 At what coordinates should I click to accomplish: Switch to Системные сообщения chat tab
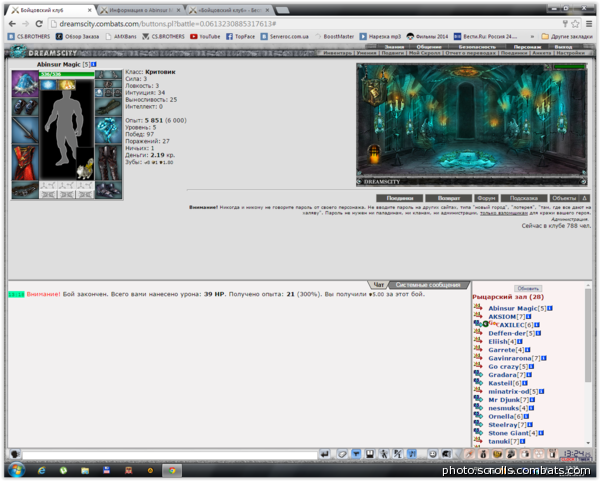pyautogui.click(x=428, y=285)
